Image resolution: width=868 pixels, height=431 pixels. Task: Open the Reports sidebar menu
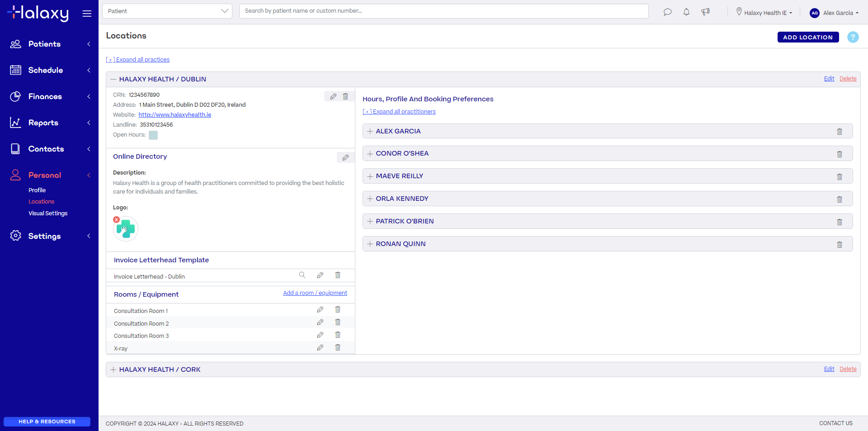click(x=49, y=123)
